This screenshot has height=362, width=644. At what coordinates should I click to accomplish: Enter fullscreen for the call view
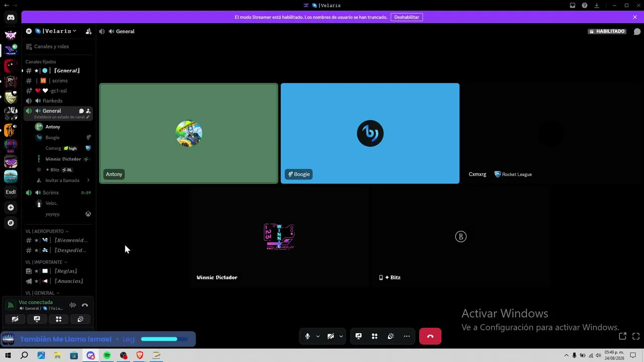(635, 336)
